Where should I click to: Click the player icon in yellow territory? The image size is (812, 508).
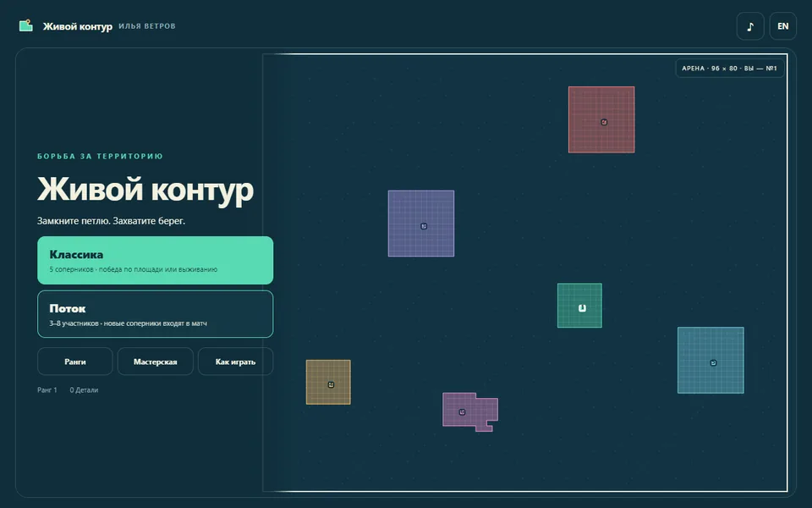point(331,384)
